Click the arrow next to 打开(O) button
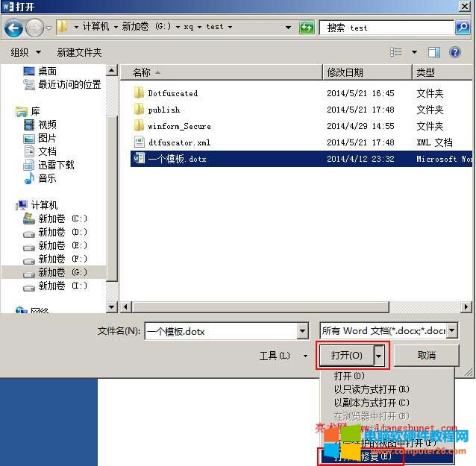This screenshot has height=466, width=476. point(379,355)
